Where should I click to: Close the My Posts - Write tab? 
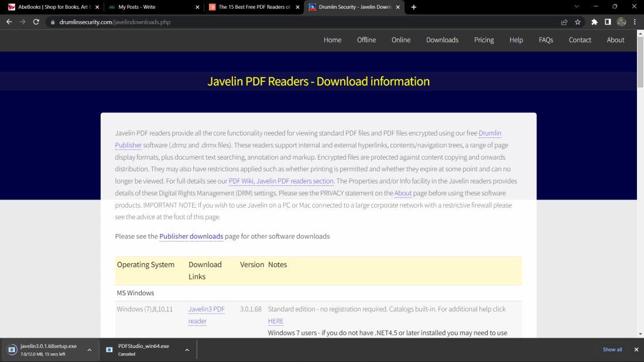coord(197,7)
